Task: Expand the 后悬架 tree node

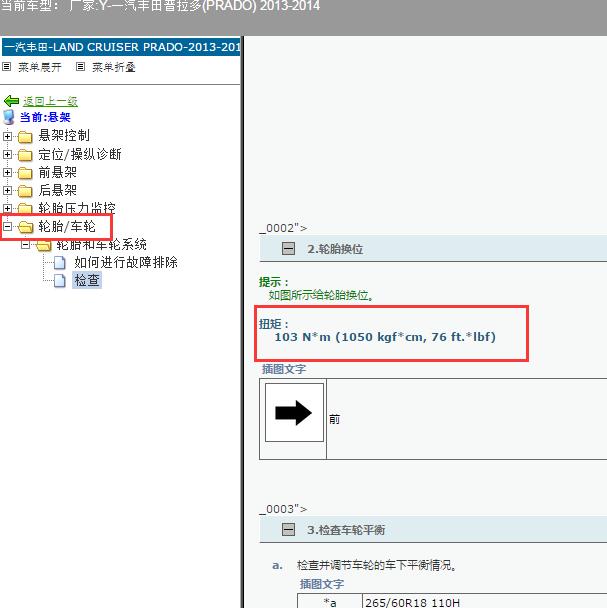Action: (7, 190)
